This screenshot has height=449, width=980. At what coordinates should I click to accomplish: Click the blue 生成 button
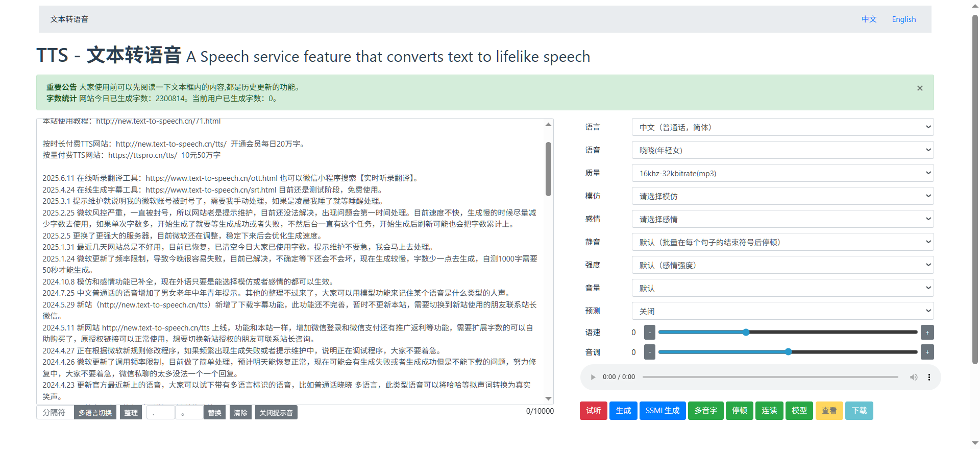(x=623, y=411)
